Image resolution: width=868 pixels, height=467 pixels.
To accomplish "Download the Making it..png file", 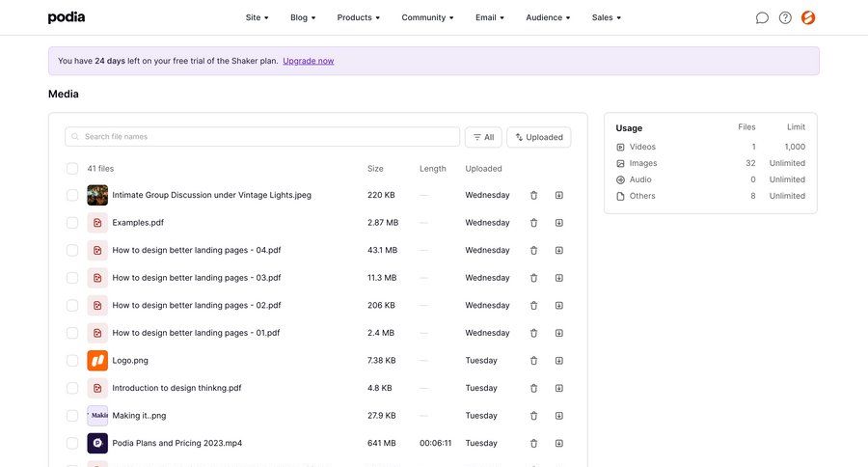I will (559, 416).
